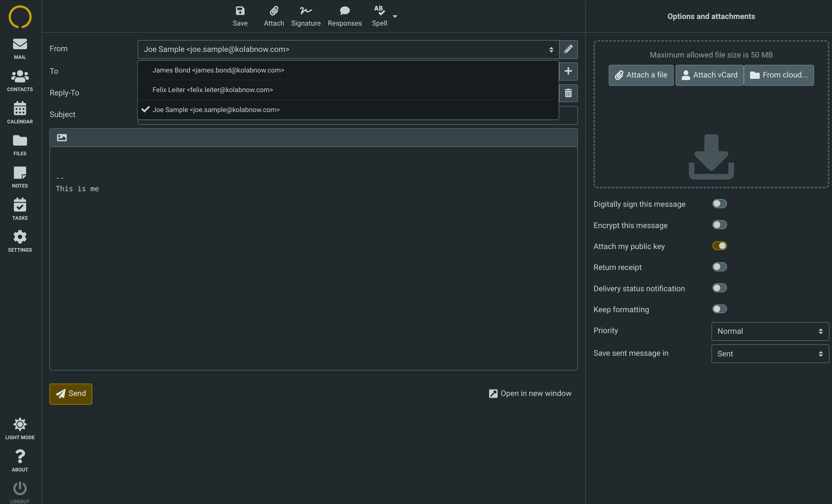Click the pencil edit identities icon
Screen dimensions: 832x504
568,49
